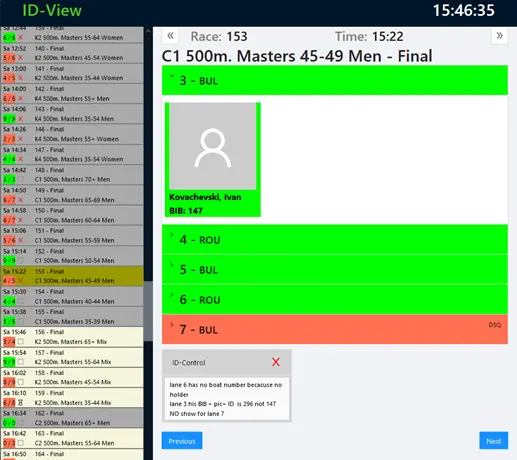Click red X mark on race 149 row
The image size is (517, 460).
20,200
